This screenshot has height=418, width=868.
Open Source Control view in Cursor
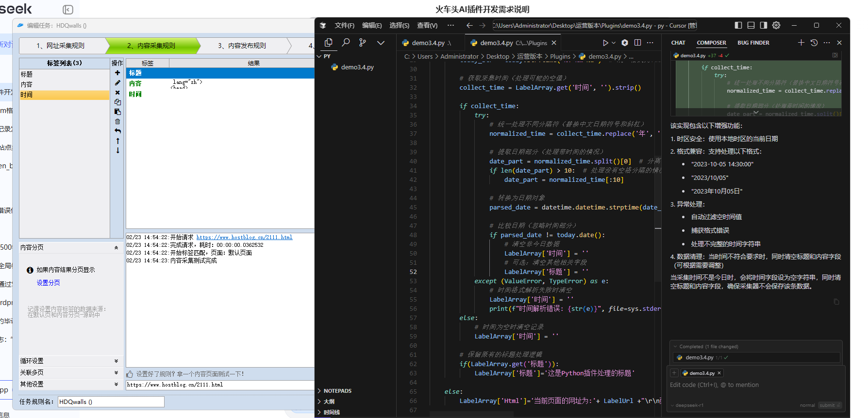(363, 43)
